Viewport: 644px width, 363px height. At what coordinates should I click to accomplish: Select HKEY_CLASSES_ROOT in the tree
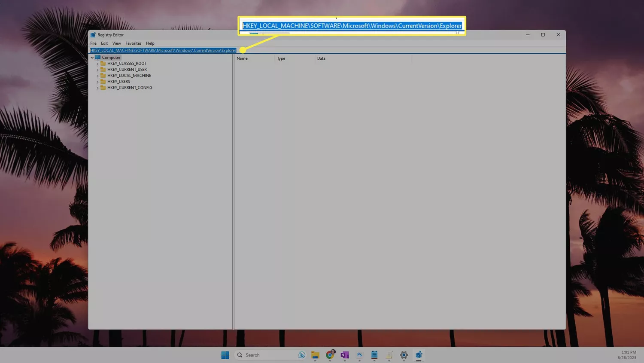(127, 64)
